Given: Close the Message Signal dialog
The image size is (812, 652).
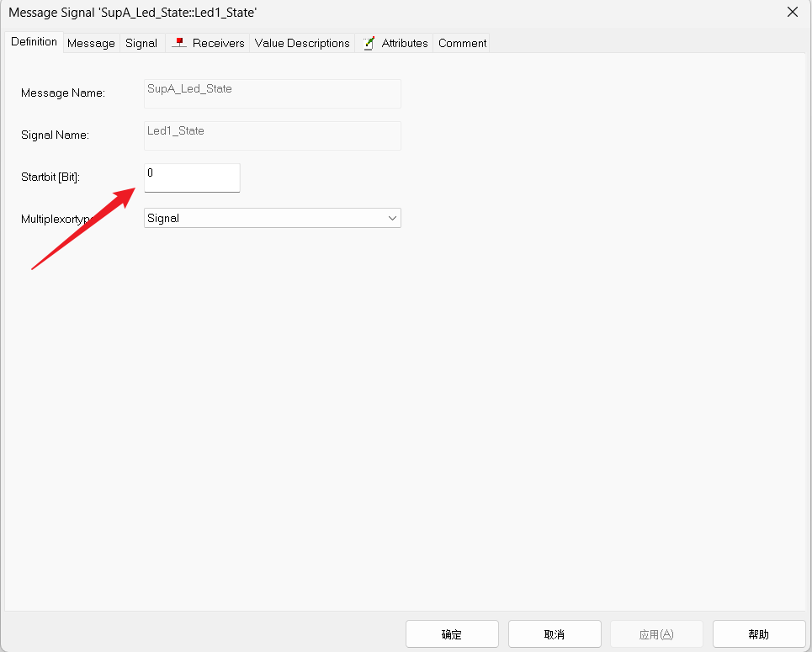Looking at the screenshot, I should pyautogui.click(x=793, y=12).
